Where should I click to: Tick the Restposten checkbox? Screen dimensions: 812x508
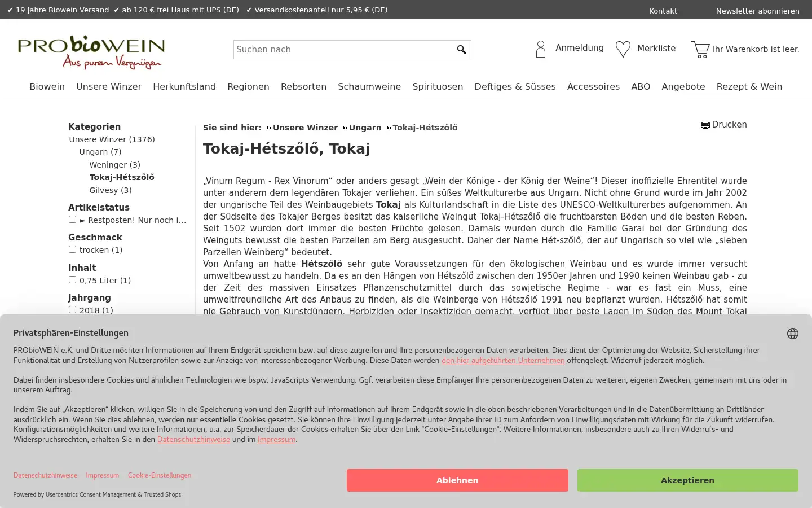coord(72,220)
